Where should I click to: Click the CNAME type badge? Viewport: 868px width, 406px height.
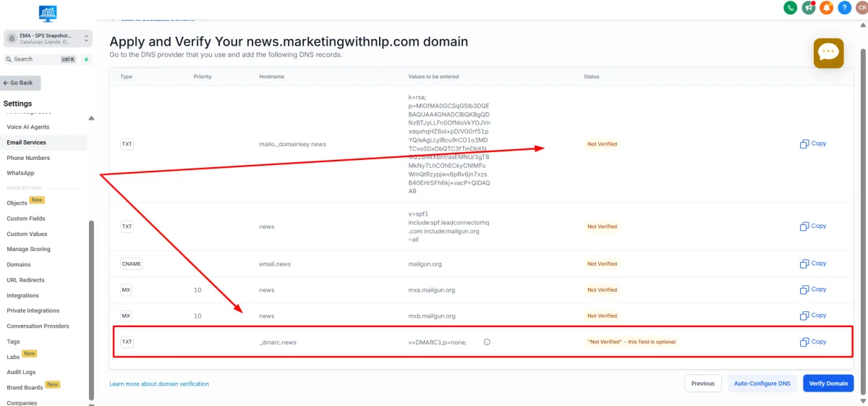[x=131, y=264]
